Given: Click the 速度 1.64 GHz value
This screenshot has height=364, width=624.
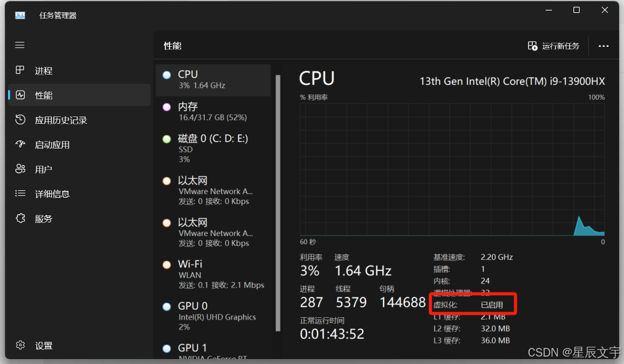Looking at the screenshot, I should (363, 270).
